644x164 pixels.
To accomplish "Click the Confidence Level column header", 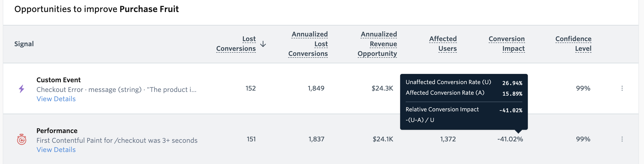I will point(573,44).
